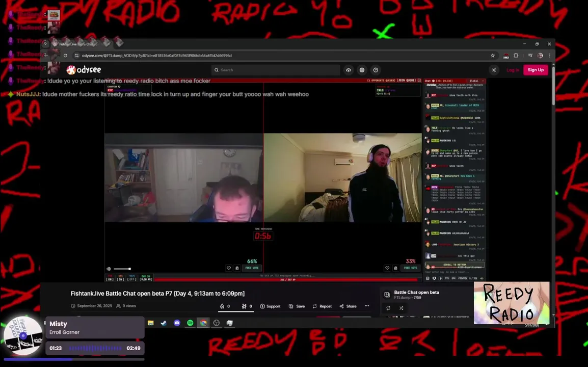Save the video to a list

[297, 306]
